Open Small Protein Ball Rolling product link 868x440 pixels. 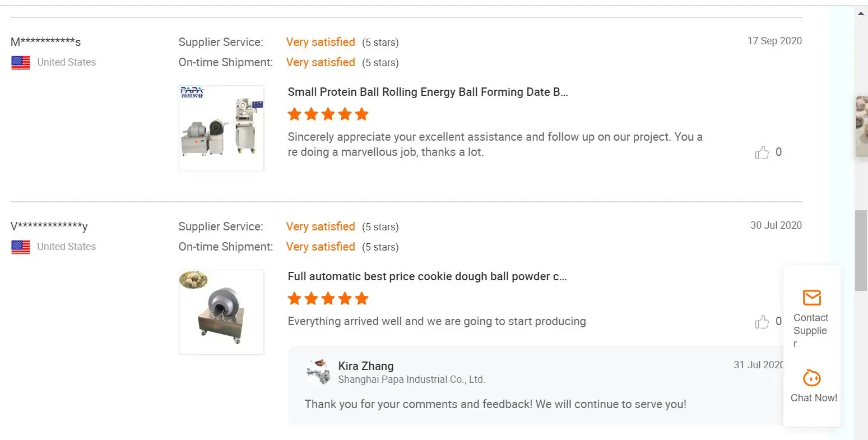428,92
